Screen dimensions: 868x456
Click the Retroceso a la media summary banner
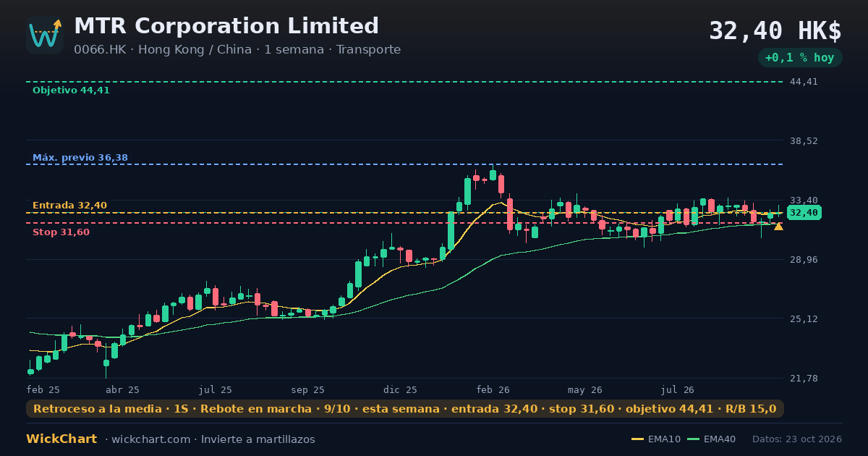pyautogui.click(x=405, y=409)
